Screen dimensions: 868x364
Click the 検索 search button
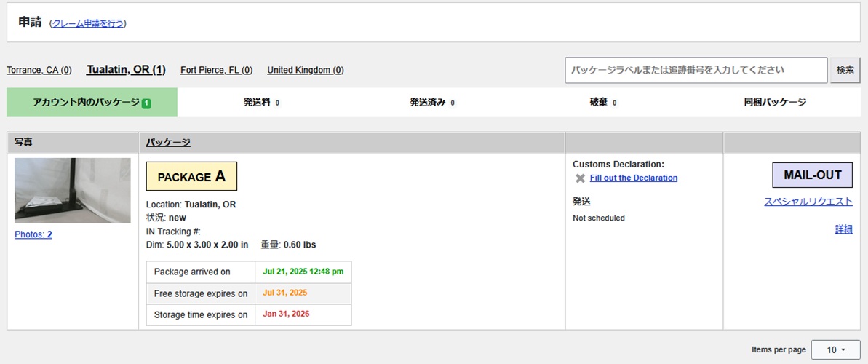pos(845,70)
